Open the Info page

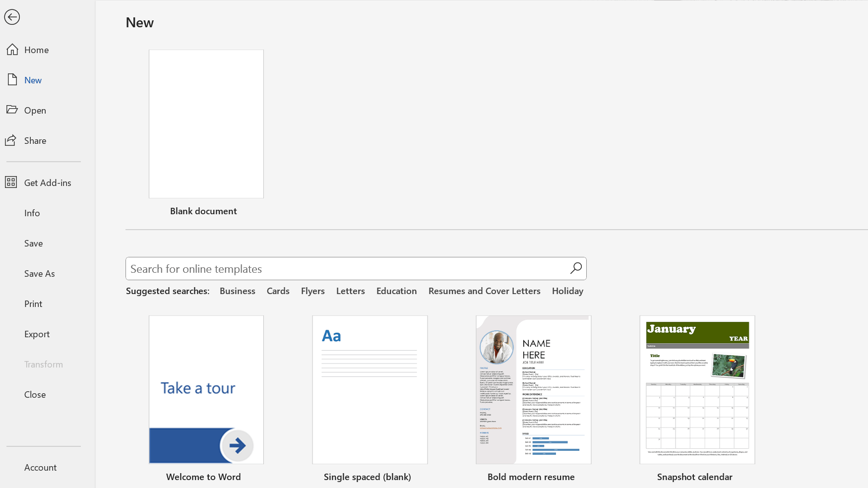(x=32, y=213)
